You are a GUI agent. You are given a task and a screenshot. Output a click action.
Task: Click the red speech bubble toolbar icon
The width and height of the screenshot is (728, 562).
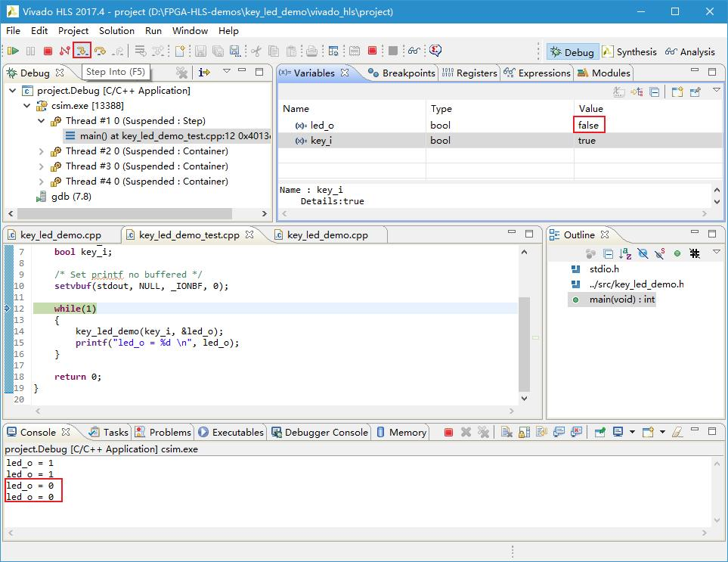click(x=435, y=50)
